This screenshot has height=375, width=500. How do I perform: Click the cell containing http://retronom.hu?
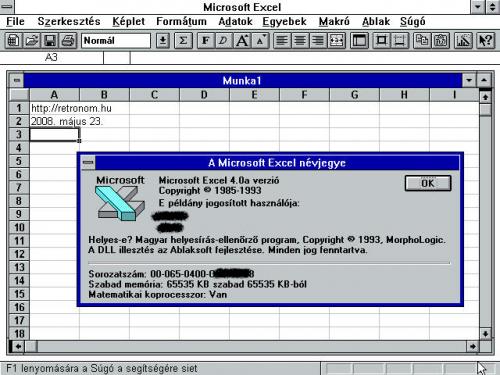(54, 108)
